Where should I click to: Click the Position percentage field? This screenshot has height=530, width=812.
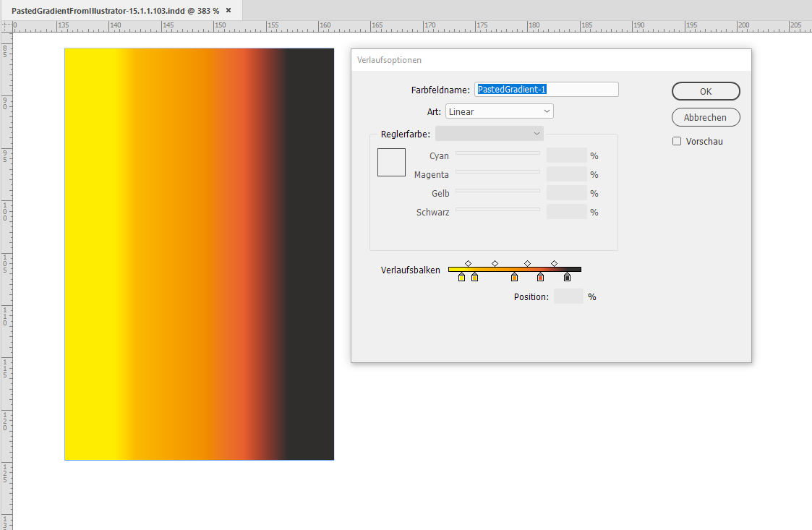[568, 296]
